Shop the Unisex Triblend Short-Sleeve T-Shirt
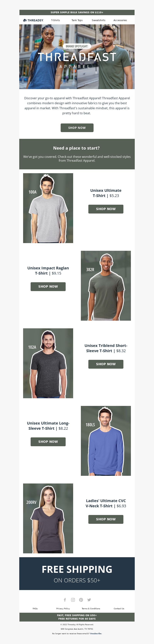Image resolution: width=154 pixels, height=644 pixels. [x=106, y=364]
